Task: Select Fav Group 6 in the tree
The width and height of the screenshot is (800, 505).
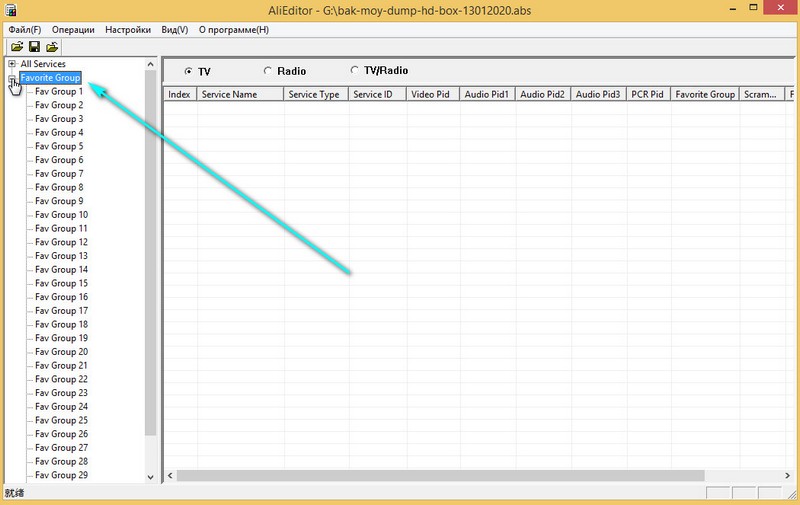Action: [59, 160]
